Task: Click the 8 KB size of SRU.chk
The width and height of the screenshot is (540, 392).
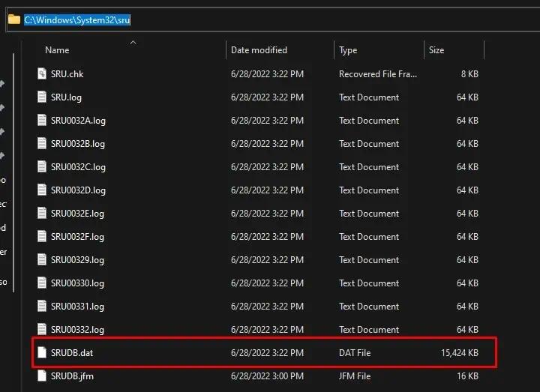Action: coord(469,74)
